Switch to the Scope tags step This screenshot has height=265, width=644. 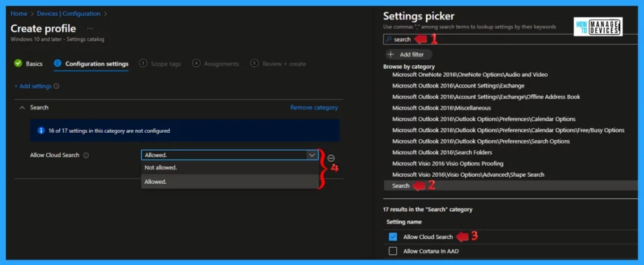[160, 64]
